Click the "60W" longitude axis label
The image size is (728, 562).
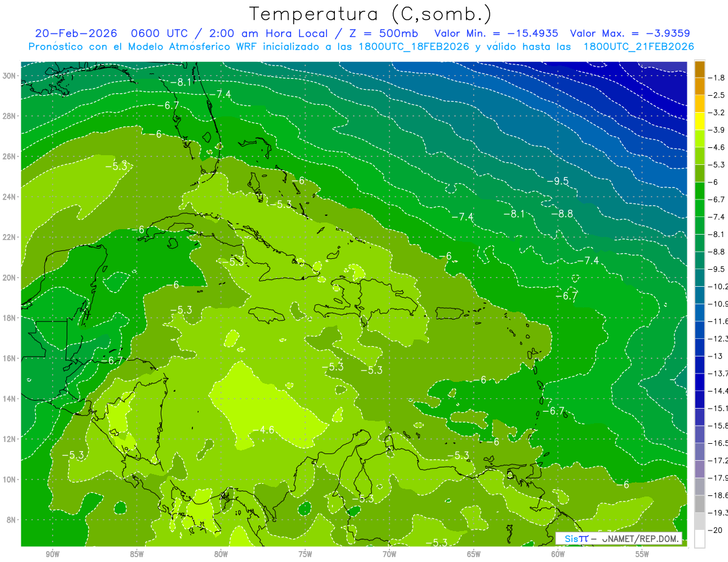tap(558, 554)
